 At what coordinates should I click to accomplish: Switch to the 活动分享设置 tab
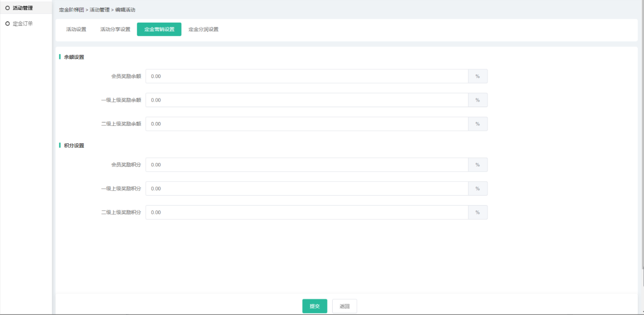pos(115,29)
